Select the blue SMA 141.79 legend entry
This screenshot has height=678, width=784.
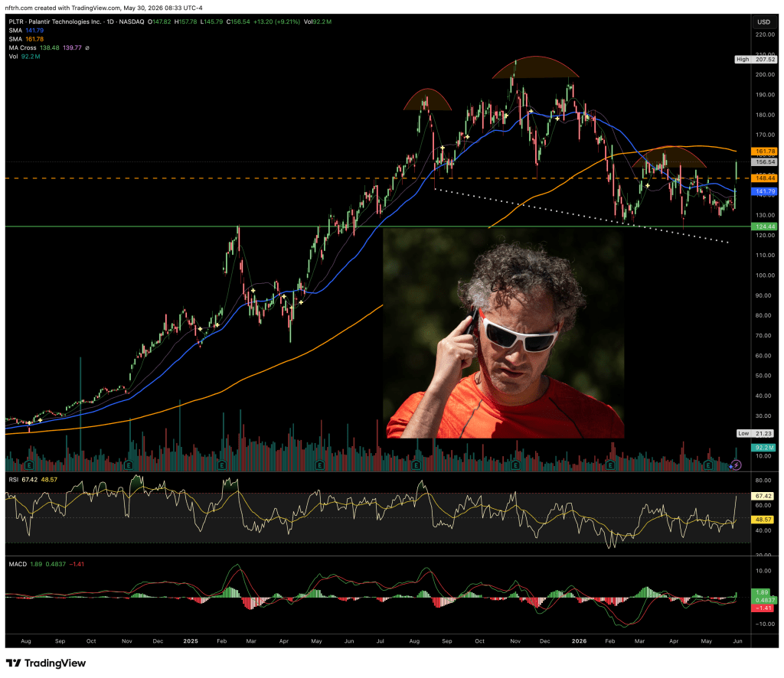pyautogui.click(x=26, y=31)
